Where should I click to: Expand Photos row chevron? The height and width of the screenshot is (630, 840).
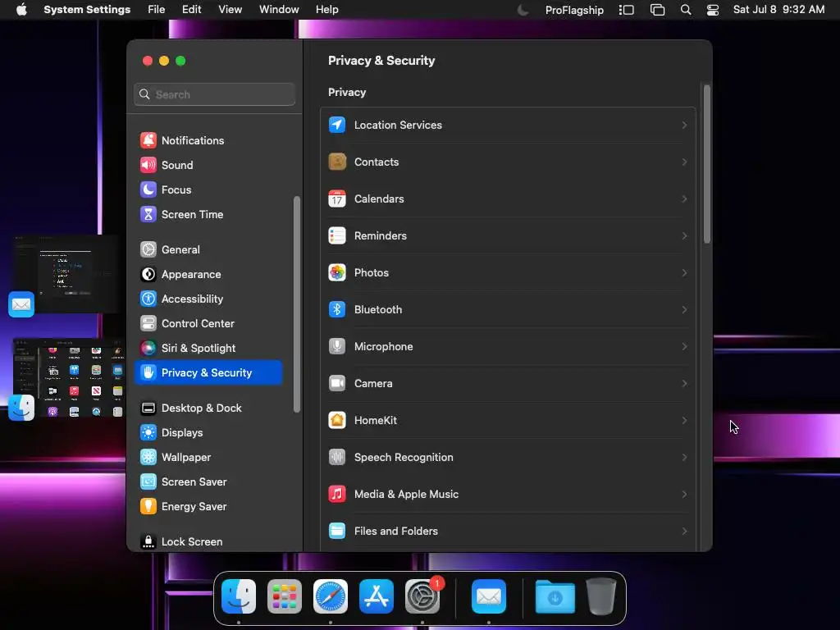(684, 272)
